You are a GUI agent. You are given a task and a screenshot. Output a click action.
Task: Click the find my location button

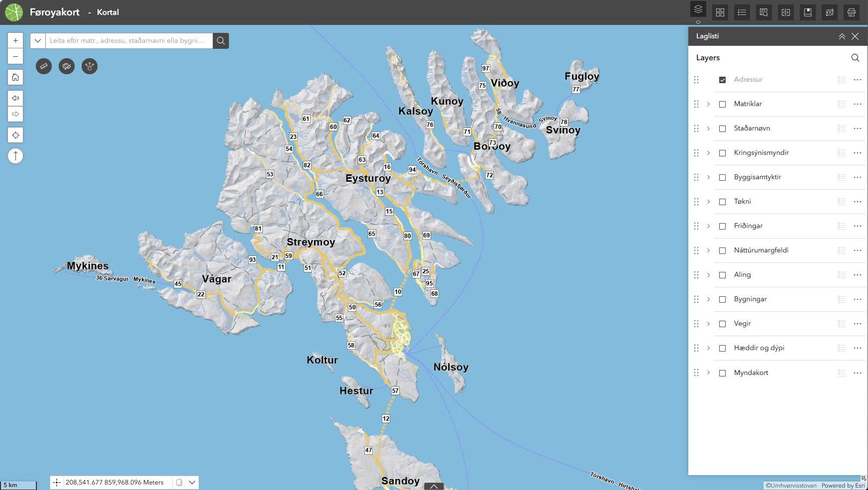coord(15,135)
